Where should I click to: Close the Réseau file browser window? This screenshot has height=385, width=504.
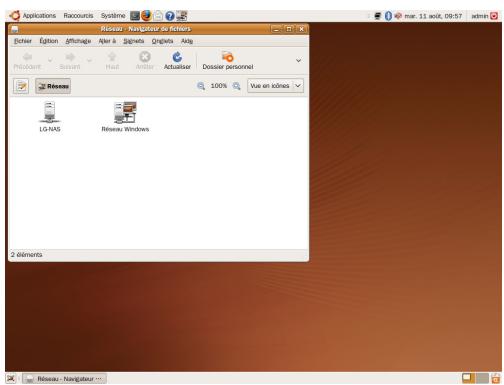pos(301,29)
